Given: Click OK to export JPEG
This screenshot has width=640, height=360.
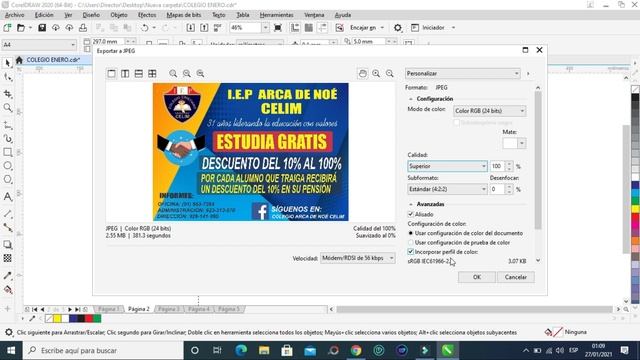Looking at the screenshot, I should [477, 277].
